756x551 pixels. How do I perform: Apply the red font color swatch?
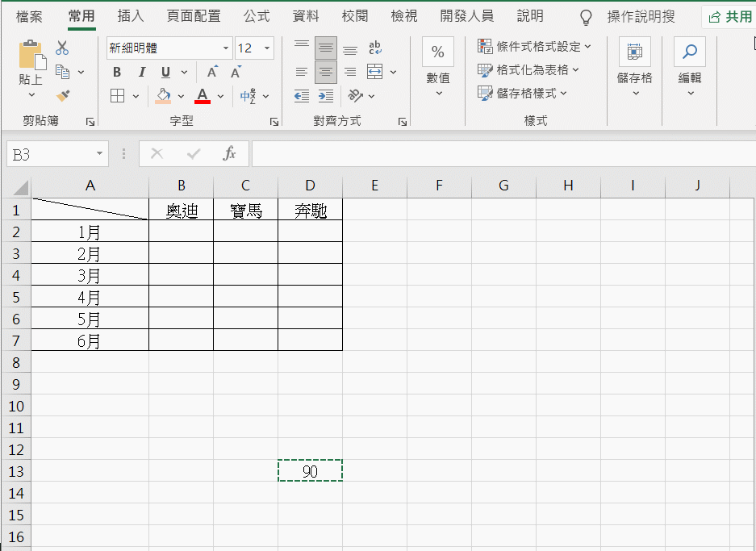(x=203, y=95)
